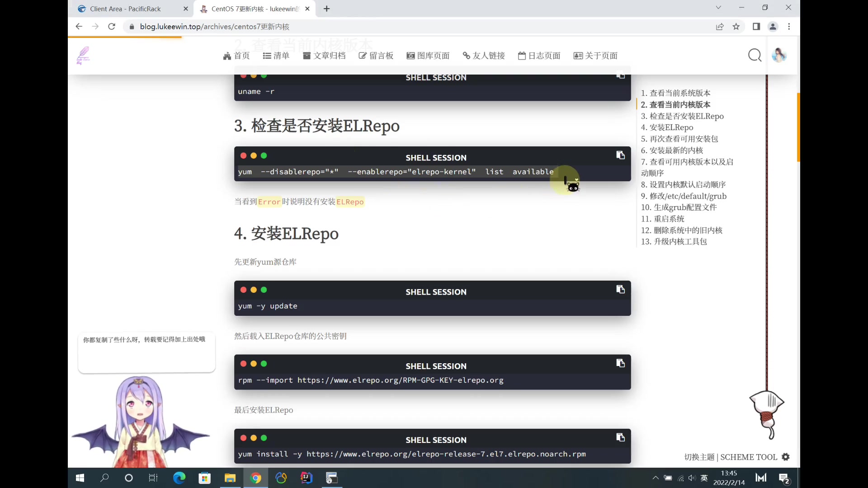Open the 友人链接 nav item
Screen dimensions: 868x488
484,56
